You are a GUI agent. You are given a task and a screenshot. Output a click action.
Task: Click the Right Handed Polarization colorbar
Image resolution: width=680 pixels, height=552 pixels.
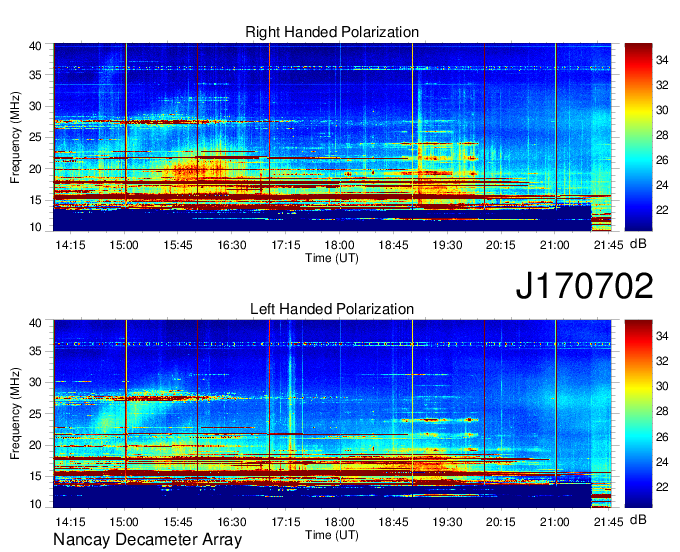[638, 137]
